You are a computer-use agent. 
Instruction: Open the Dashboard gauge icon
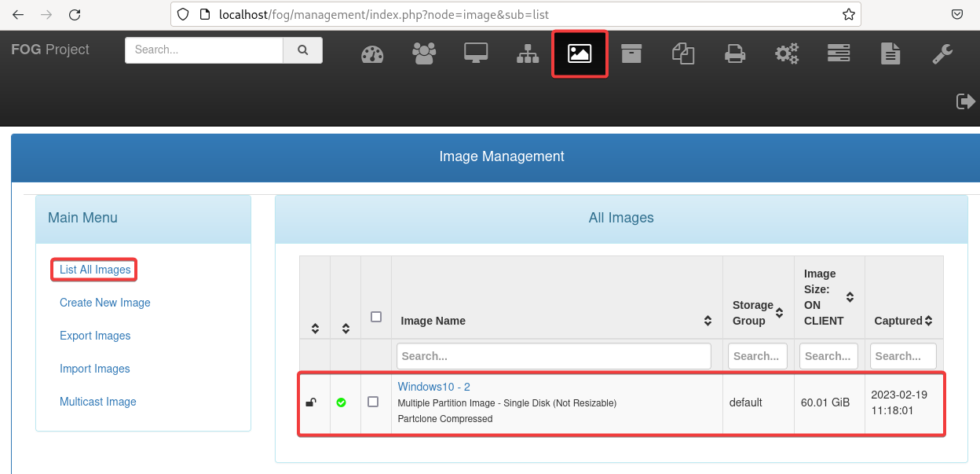point(372,54)
